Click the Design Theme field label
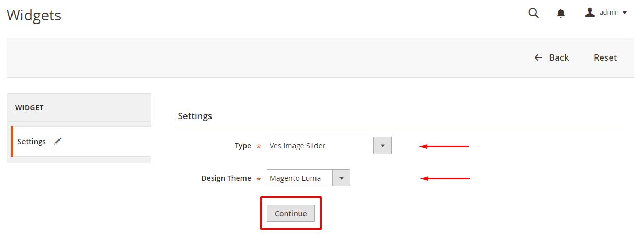This screenshot has width=644, height=234. click(226, 178)
